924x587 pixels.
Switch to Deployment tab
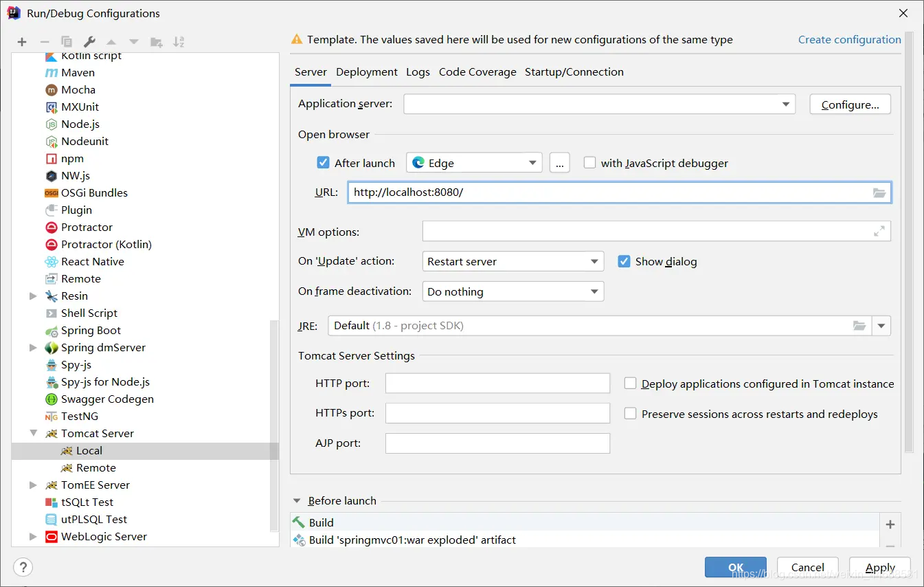367,71
